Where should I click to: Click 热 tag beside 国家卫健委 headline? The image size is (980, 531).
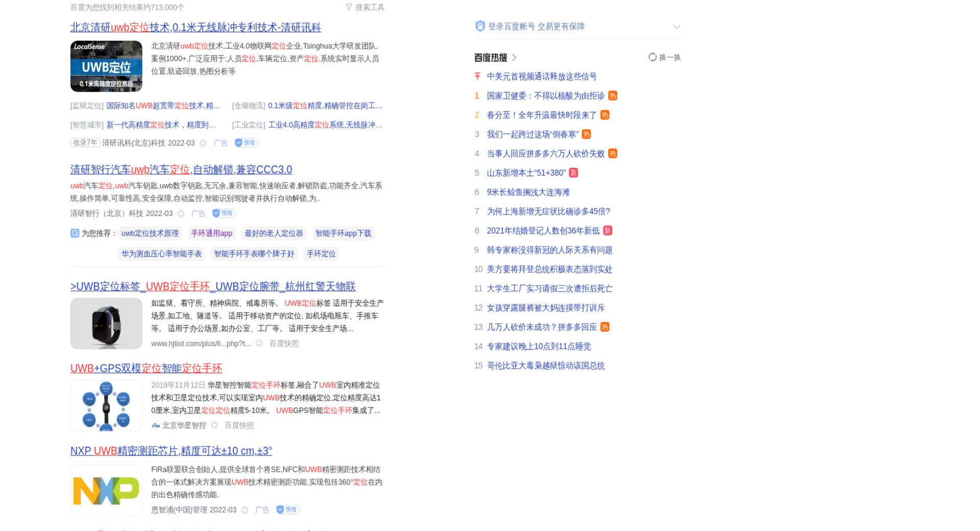tap(613, 96)
